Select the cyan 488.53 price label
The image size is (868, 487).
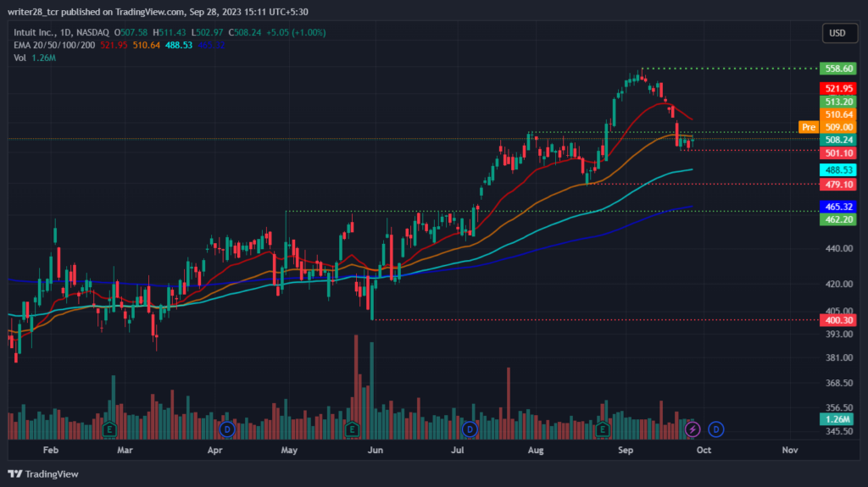[x=838, y=170]
